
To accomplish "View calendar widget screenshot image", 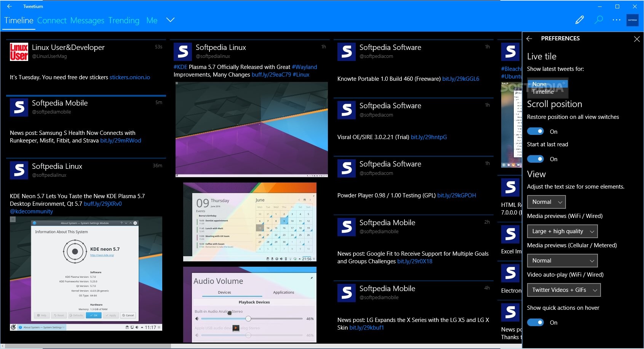I will (250, 222).
